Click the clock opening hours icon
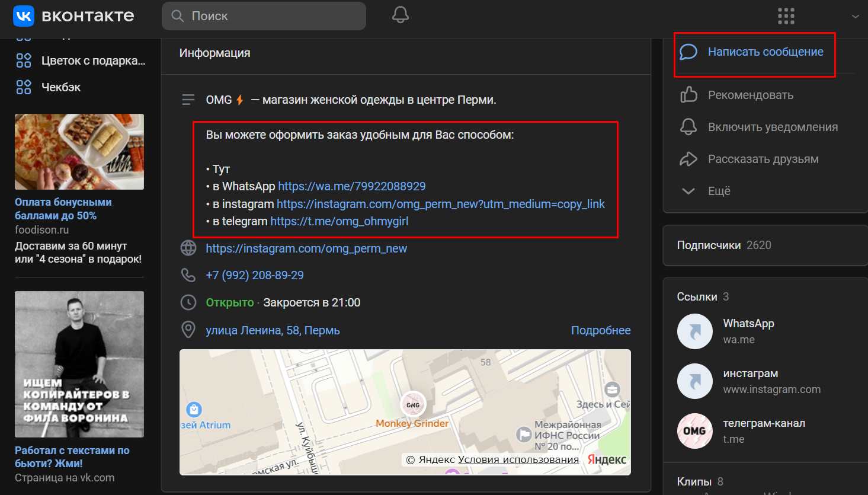The width and height of the screenshot is (868, 495). tap(188, 302)
